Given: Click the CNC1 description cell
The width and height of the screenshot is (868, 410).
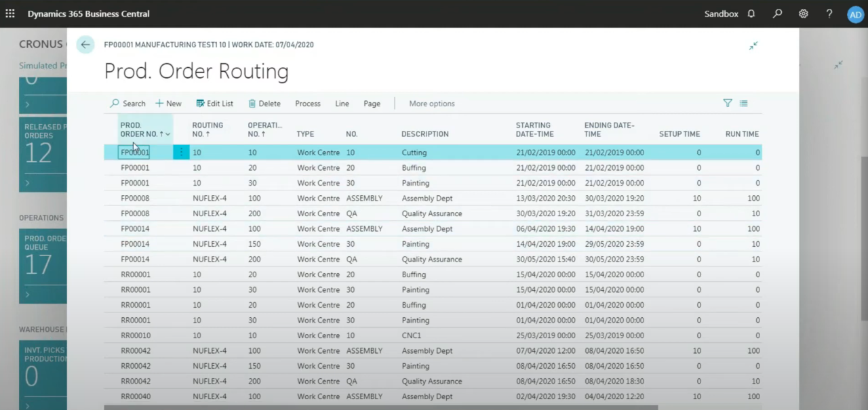Looking at the screenshot, I should (x=412, y=335).
